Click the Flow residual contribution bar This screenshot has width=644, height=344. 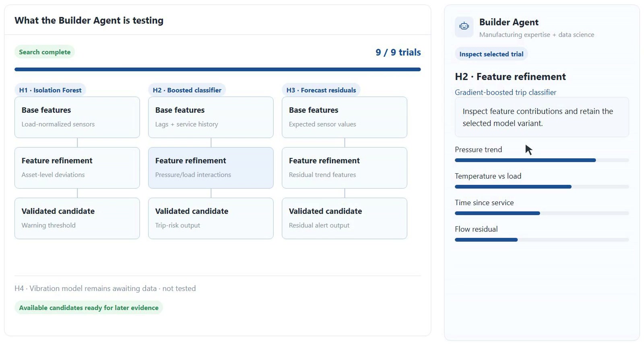[542, 240]
